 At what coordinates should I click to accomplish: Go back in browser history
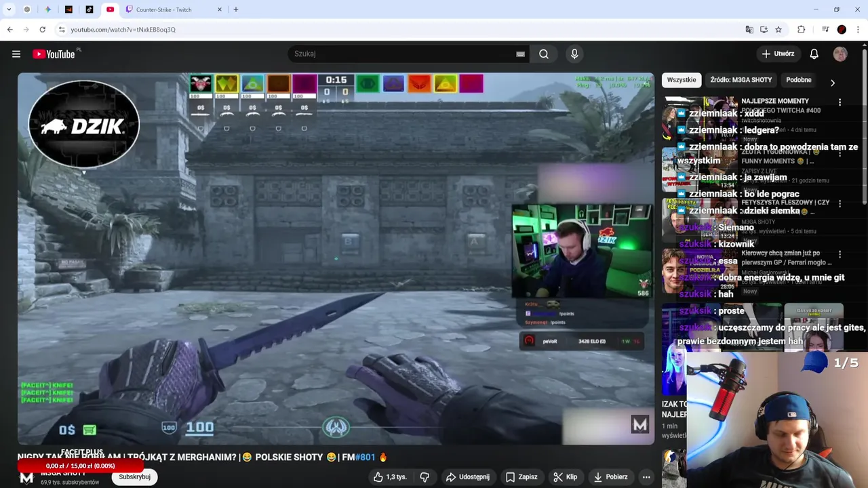coord(9,30)
